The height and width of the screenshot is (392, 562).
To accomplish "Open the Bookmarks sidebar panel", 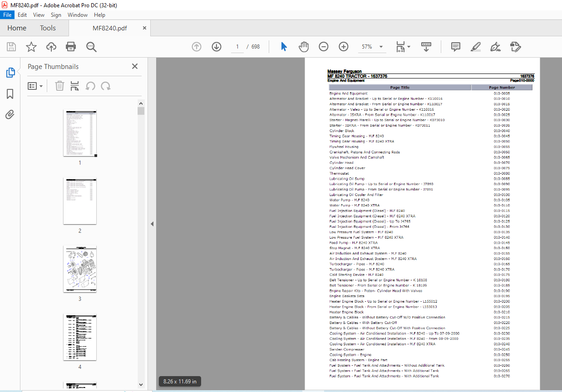I will [10, 94].
